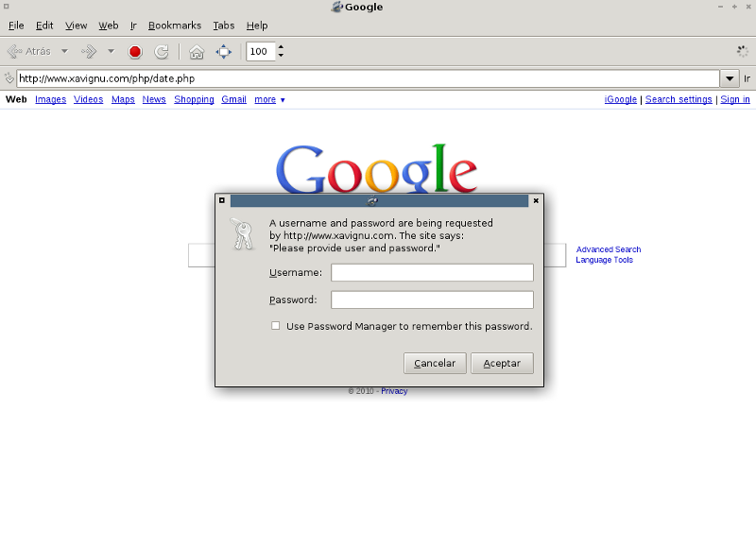Click the loading spinner throbber icon

click(743, 52)
